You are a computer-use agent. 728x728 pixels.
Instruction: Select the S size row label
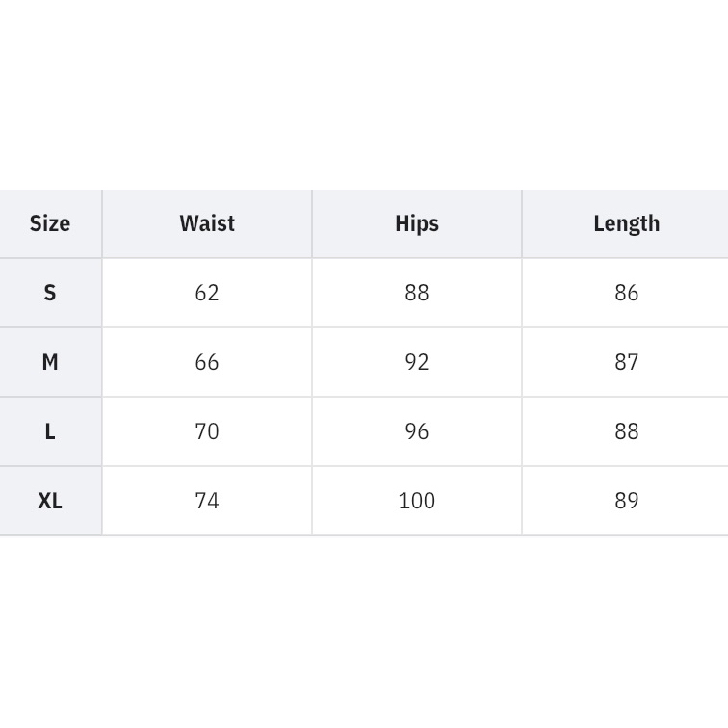click(50, 293)
